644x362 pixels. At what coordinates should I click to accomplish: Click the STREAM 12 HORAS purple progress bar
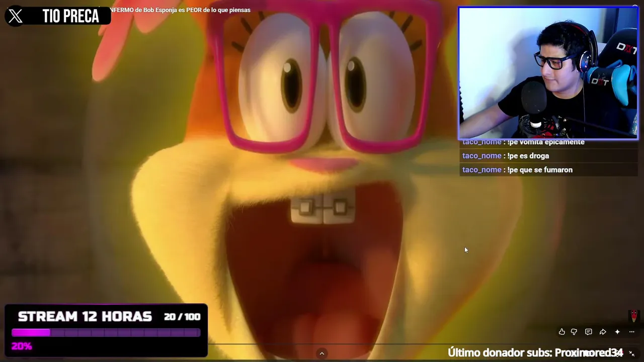pos(106,332)
